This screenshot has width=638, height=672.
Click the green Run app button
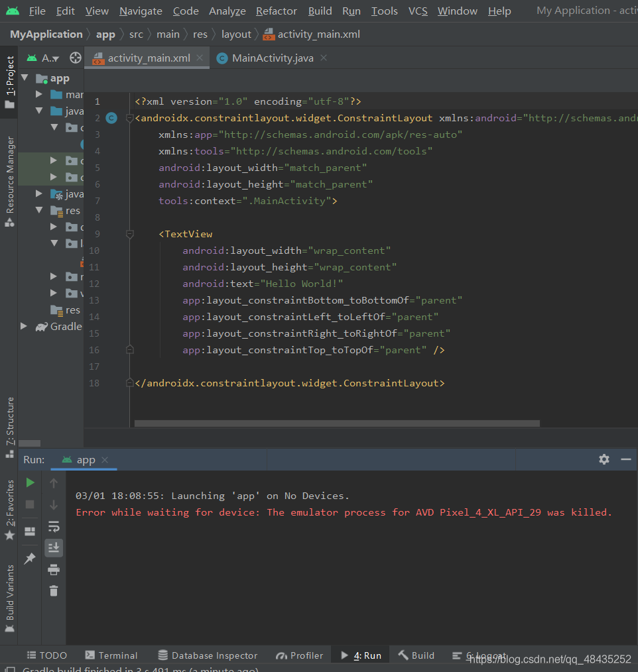point(30,482)
